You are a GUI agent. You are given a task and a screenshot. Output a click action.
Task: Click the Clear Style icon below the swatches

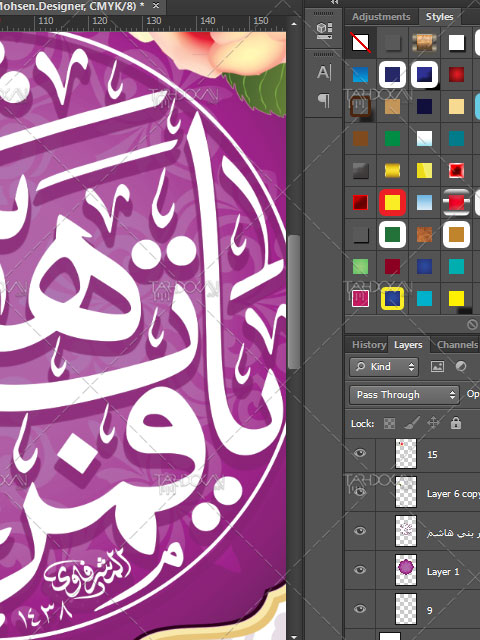point(472,324)
